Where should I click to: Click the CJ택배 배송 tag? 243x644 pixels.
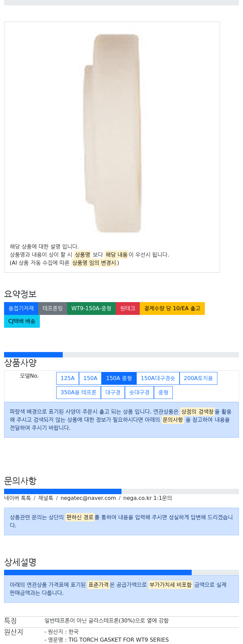click(x=22, y=321)
